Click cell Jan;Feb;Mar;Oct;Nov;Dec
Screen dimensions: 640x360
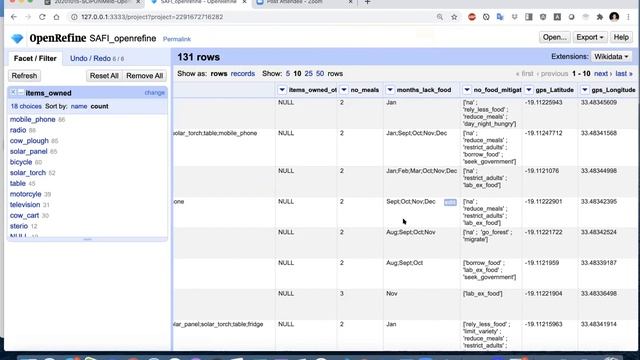tap(422, 171)
